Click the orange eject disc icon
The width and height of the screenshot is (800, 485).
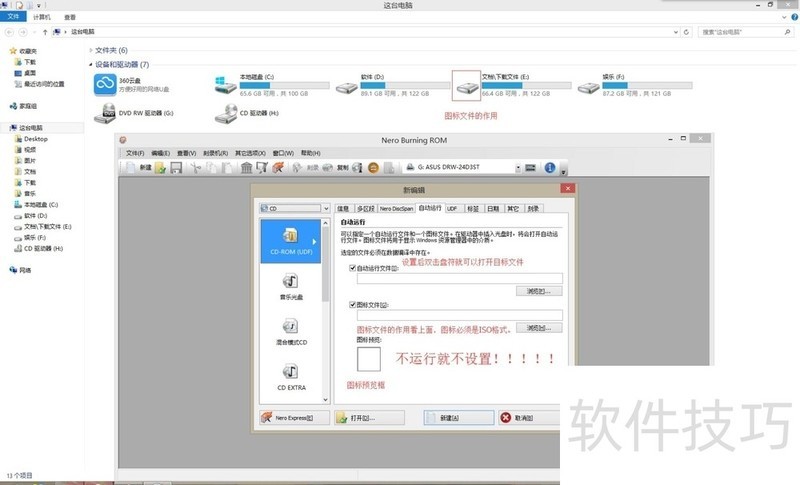[373, 167]
